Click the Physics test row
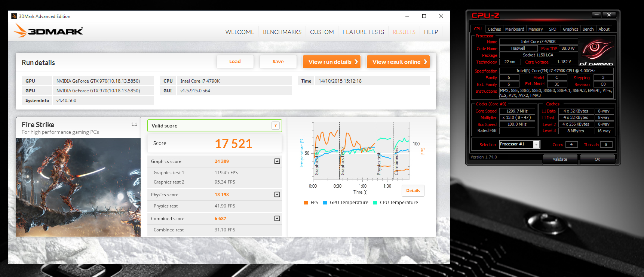Image resolution: width=644 pixels, height=277 pixels. tap(215, 206)
